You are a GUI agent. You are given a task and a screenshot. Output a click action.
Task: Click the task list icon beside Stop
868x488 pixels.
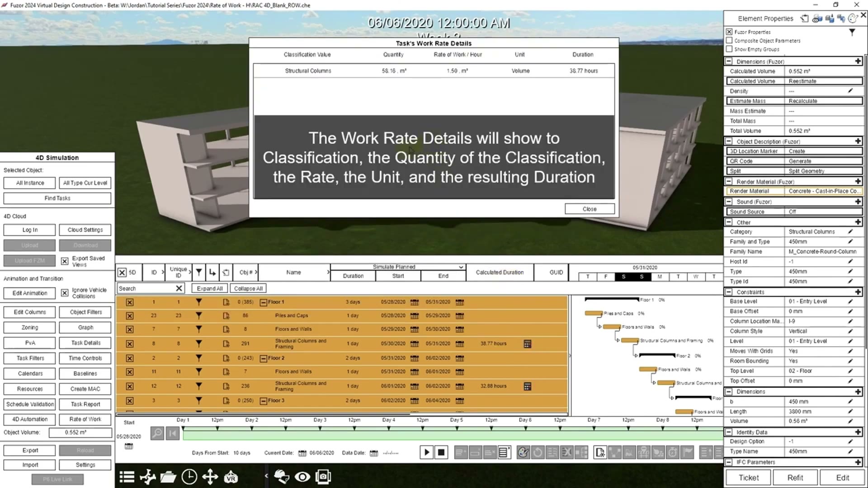pos(505,452)
